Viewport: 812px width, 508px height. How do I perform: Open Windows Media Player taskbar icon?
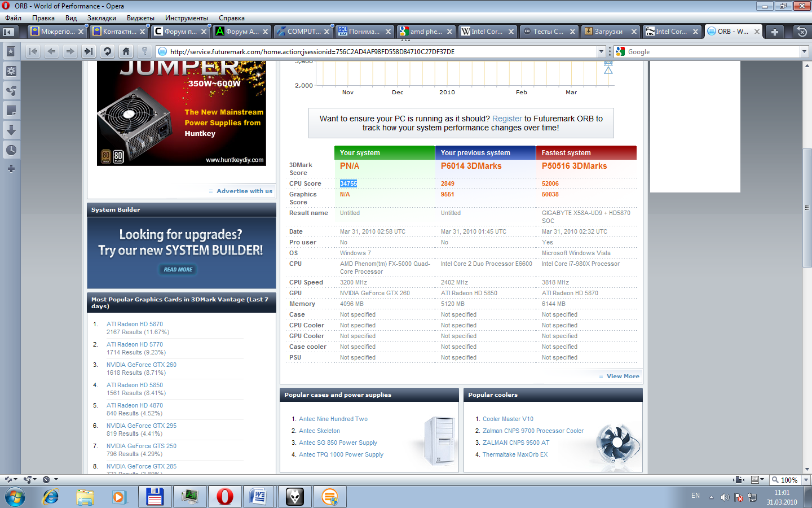pyautogui.click(x=119, y=497)
